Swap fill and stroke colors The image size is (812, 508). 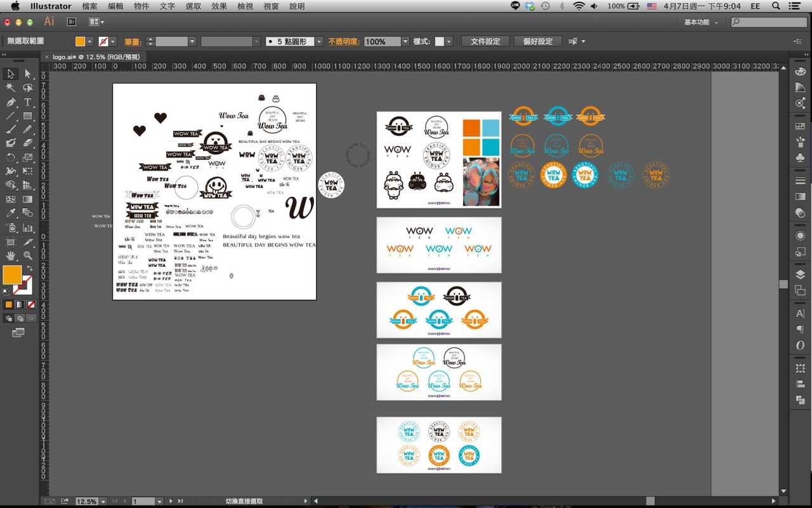[x=29, y=269]
